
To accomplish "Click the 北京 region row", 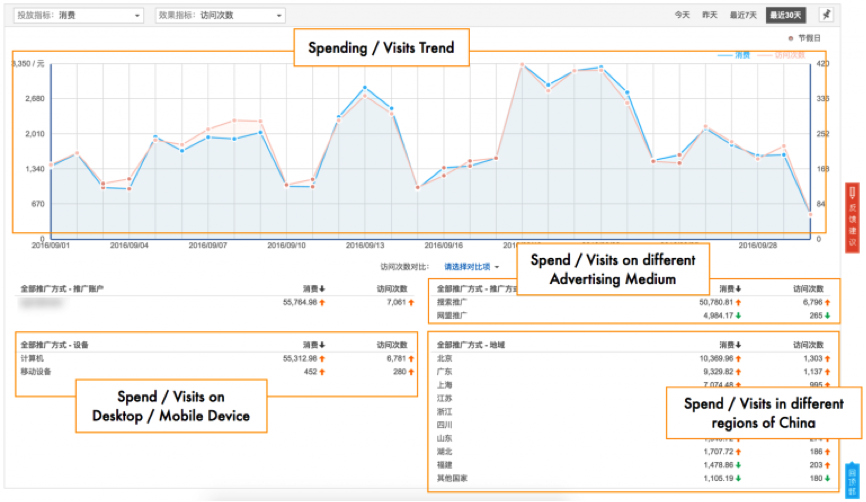I will pos(446,358).
